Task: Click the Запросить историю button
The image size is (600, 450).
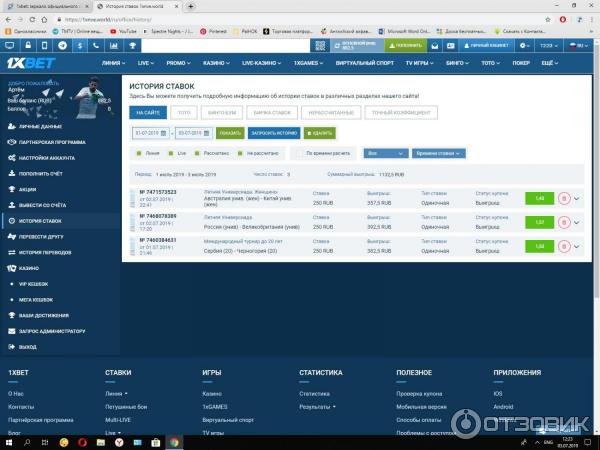Action: pyautogui.click(x=272, y=133)
